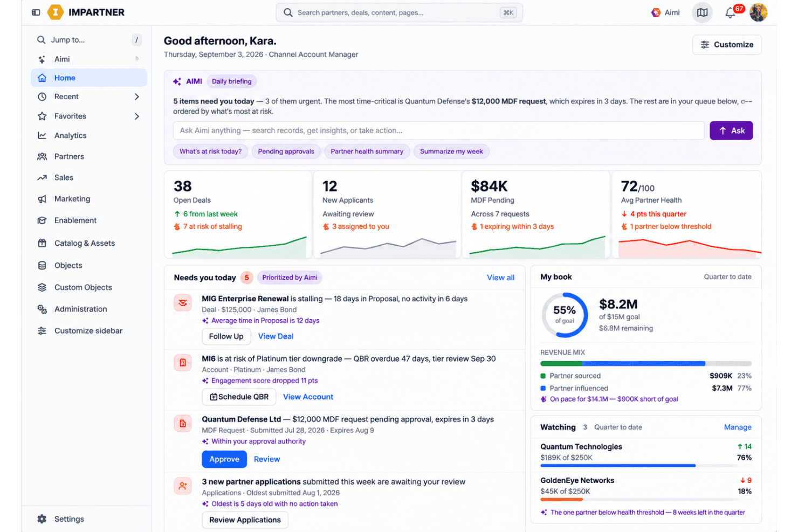Screen dimensions: 798x532
Task: Click the global search partners field
Action: pyautogui.click(x=399, y=12)
